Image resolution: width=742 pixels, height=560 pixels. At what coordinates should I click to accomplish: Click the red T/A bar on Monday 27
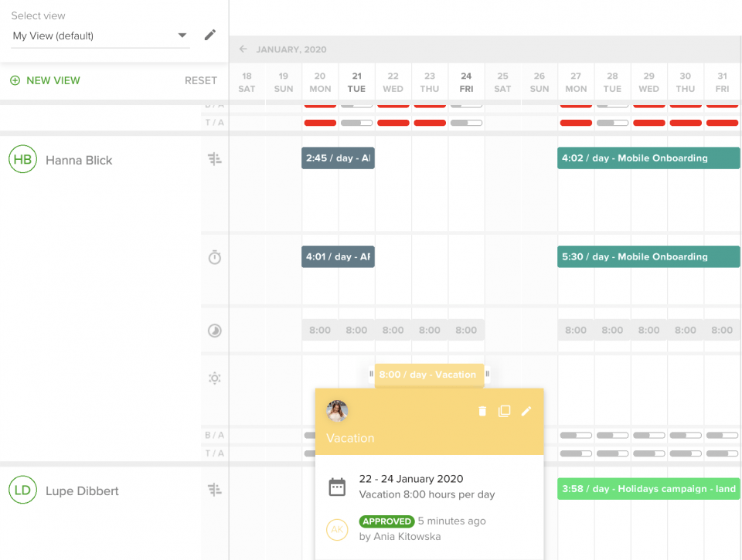point(576,123)
